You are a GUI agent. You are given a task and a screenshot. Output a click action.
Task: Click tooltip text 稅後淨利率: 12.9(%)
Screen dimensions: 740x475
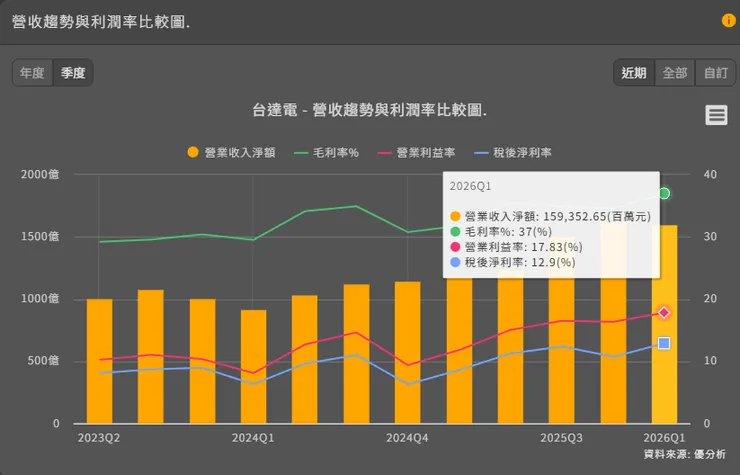(520, 262)
